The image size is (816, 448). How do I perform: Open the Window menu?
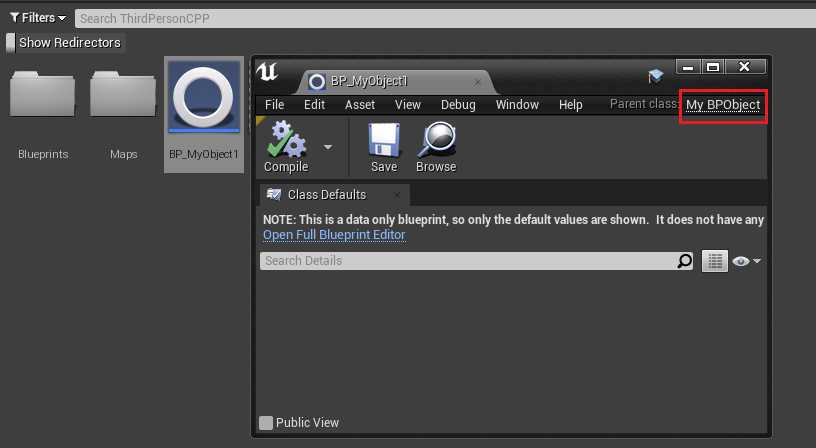tap(517, 105)
